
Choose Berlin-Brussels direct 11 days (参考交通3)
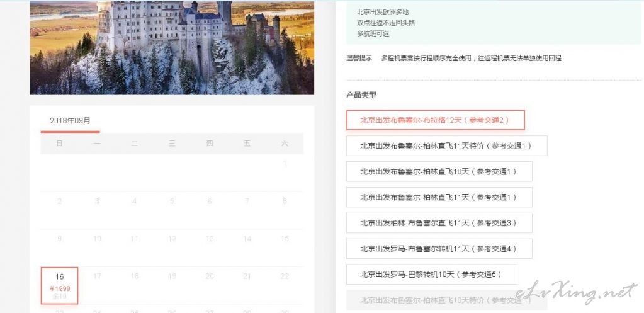[439, 223]
